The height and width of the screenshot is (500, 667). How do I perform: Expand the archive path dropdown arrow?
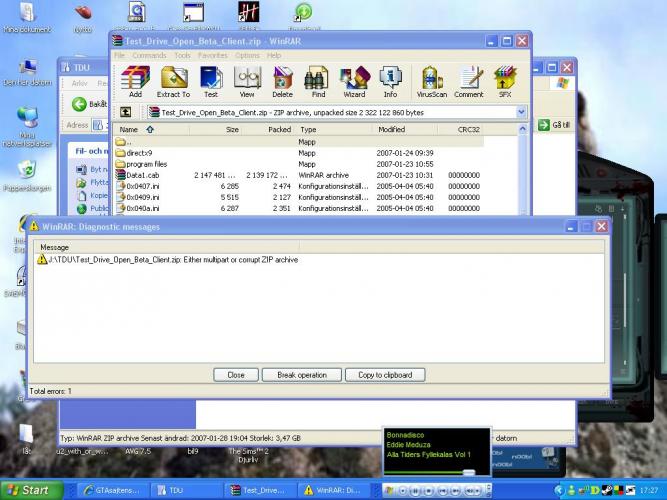point(522,113)
